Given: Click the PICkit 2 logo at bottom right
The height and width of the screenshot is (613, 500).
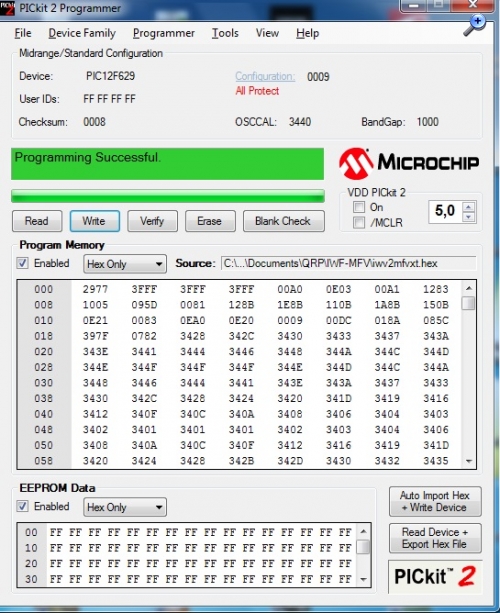Looking at the screenshot, I should [x=435, y=576].
